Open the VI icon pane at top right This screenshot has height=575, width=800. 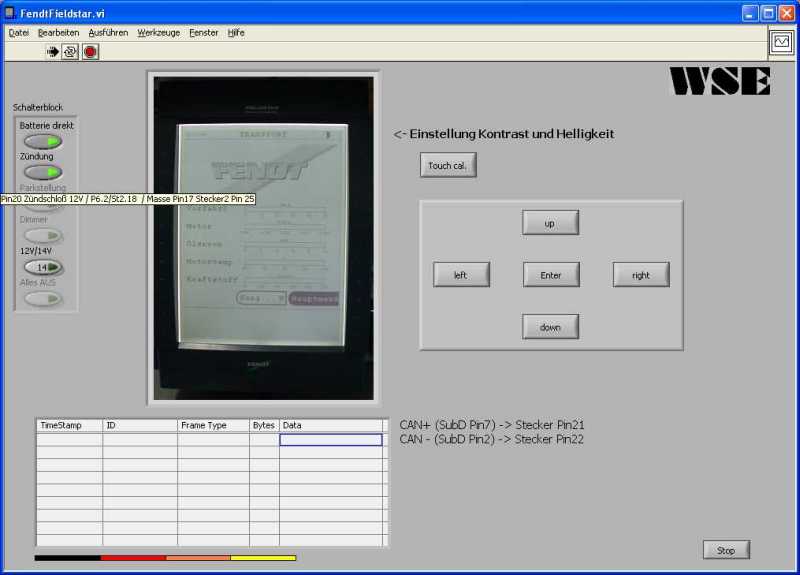click(781, 42)
